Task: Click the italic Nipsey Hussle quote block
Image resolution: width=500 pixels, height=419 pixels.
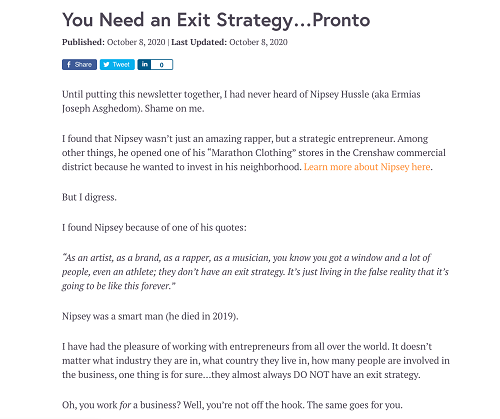Action: (x=255, y=272)
